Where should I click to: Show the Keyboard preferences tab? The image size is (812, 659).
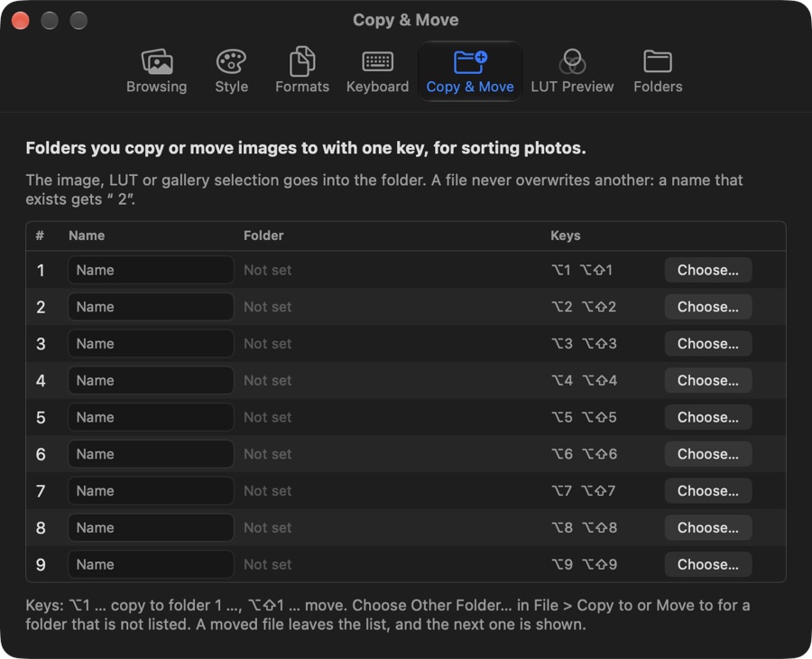(x=377, y=71)
